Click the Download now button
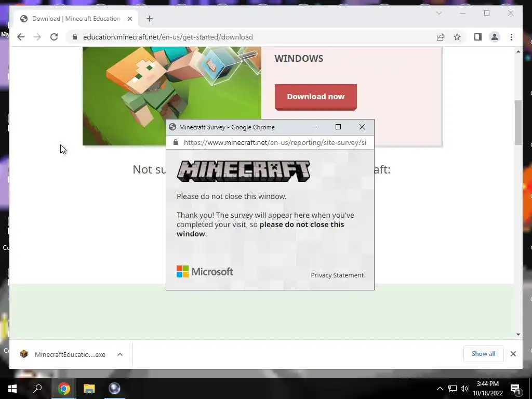 (315, 97)
